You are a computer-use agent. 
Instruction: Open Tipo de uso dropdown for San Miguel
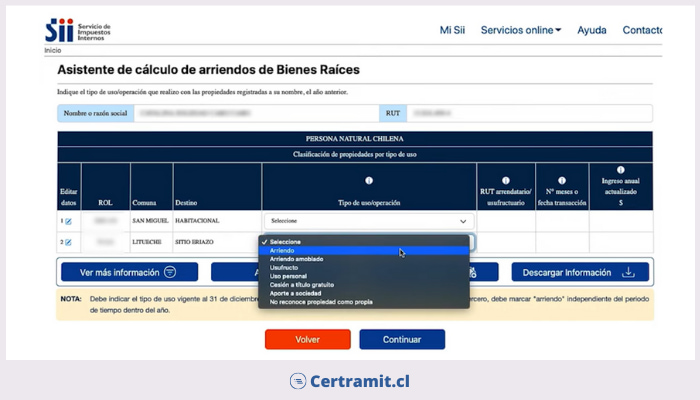(369, 221)
